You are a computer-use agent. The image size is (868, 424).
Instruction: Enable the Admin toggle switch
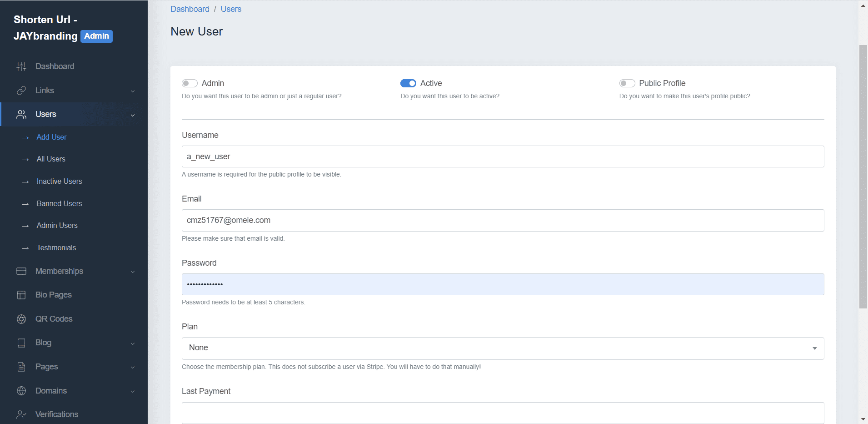[190, 83]
